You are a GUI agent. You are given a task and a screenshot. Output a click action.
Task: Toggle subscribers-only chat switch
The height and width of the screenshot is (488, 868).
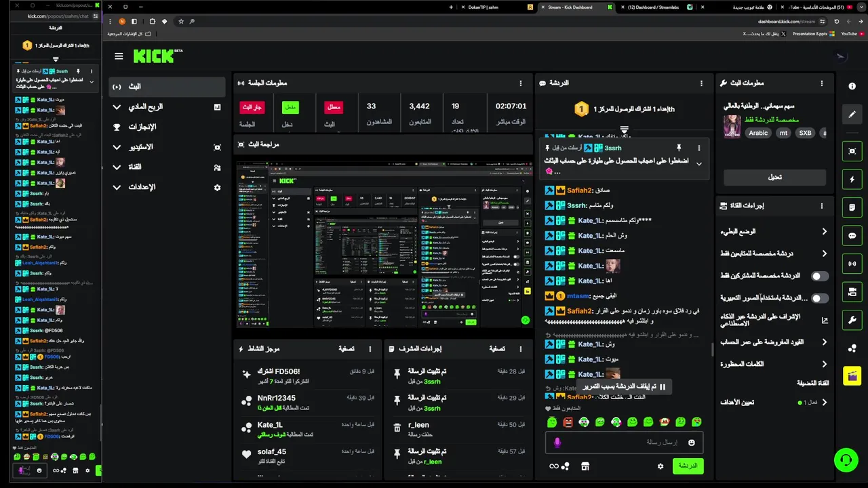(820, 276)
